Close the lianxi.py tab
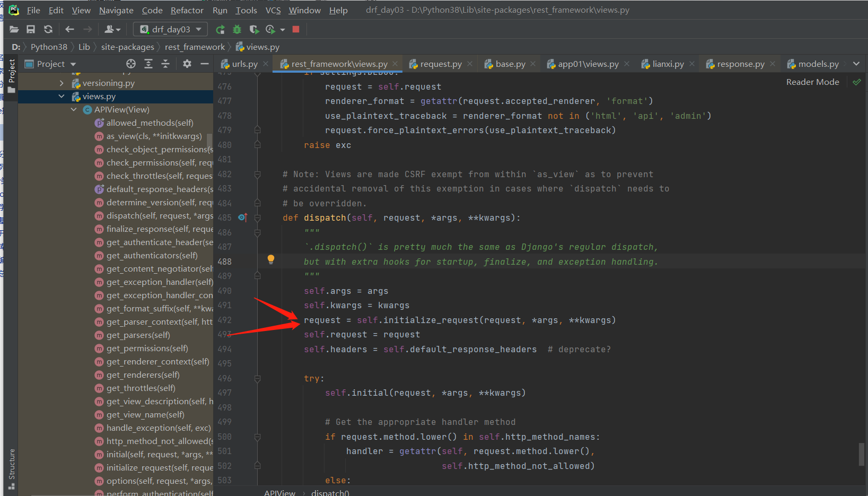The image size is (868, 496). 692,64
